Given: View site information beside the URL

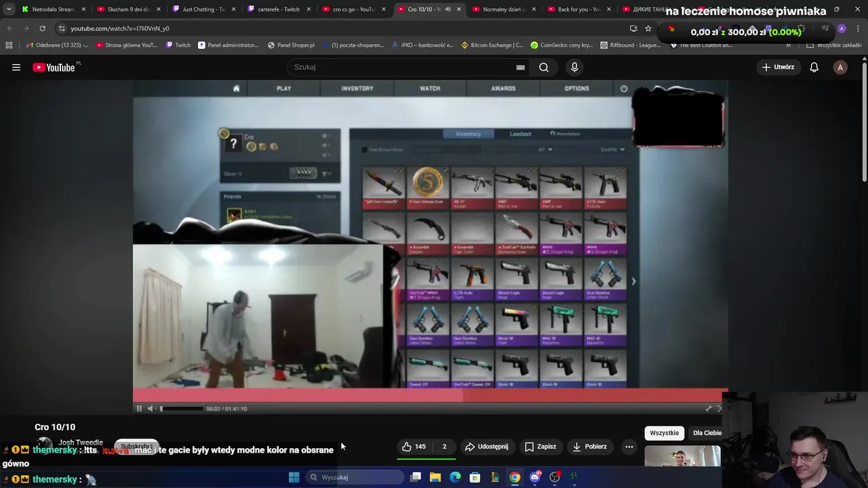Looking at the screenshot, I should tap(61, 28).
